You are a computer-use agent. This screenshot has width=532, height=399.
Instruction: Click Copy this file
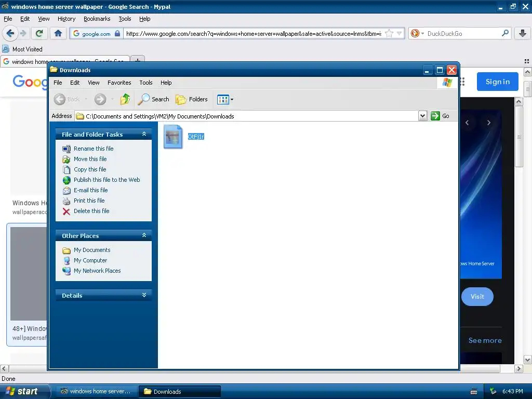[90, 169]
